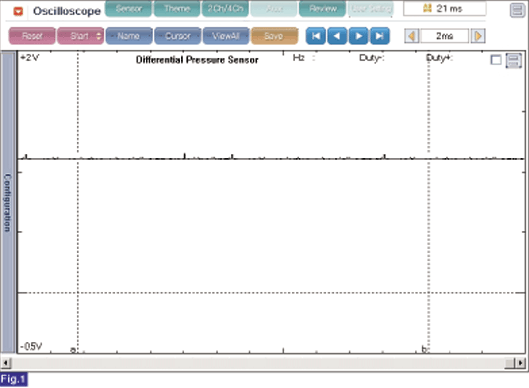The height and width of the screenshot is (388, 529).
Task: Click the Start button
Action: click(x=80, y=36)
